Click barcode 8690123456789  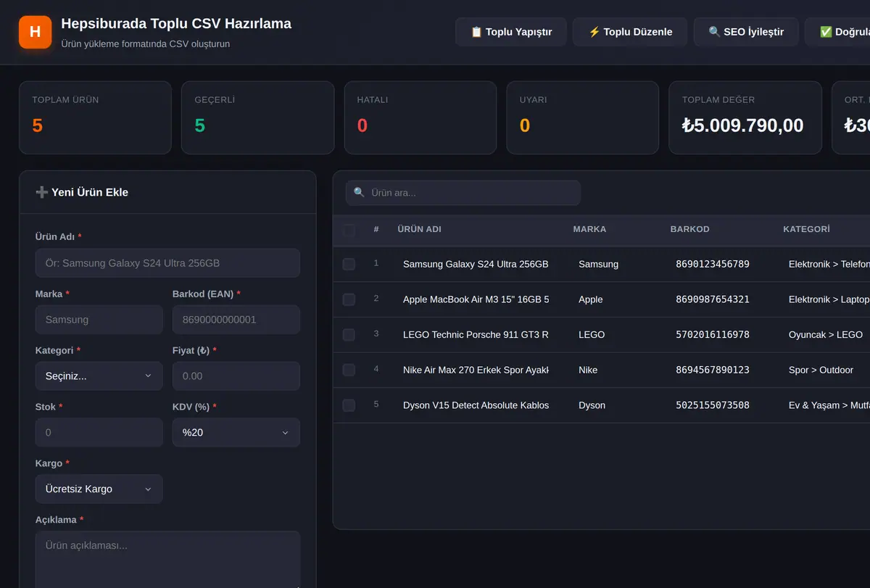click(713, 265)
